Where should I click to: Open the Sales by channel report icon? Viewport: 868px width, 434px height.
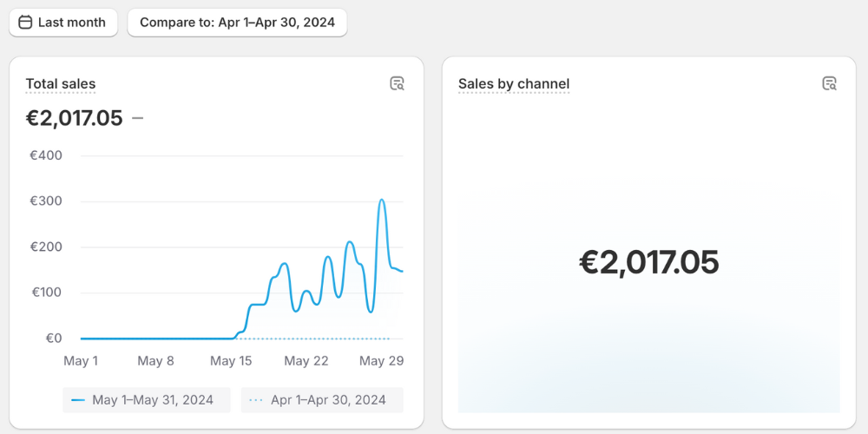pos(829,83)
